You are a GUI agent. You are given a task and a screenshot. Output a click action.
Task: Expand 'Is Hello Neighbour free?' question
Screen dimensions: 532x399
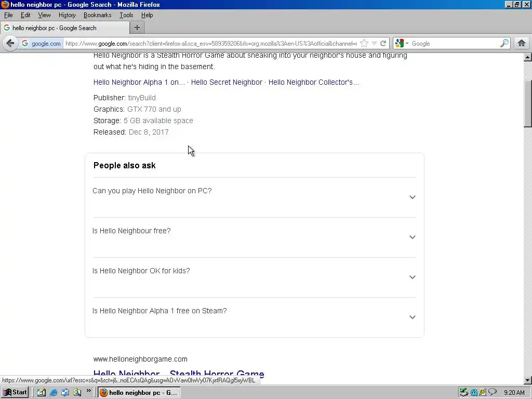coord(254,237)
